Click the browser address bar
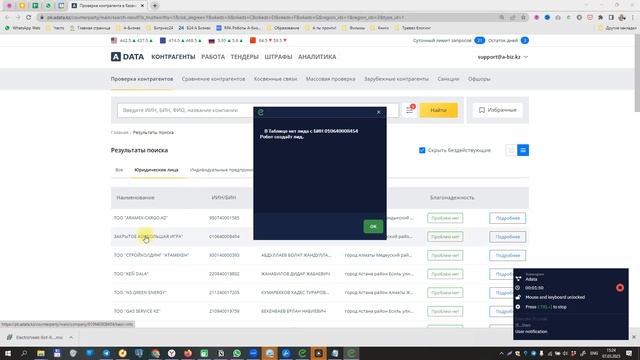640x360 pixels. point(269,17)
